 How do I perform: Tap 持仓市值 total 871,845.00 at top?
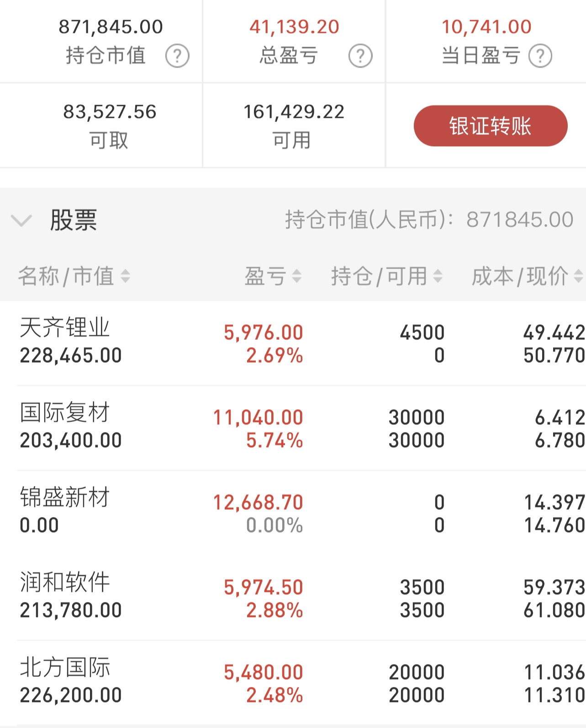pyautogui.click(x=111, y=27)
